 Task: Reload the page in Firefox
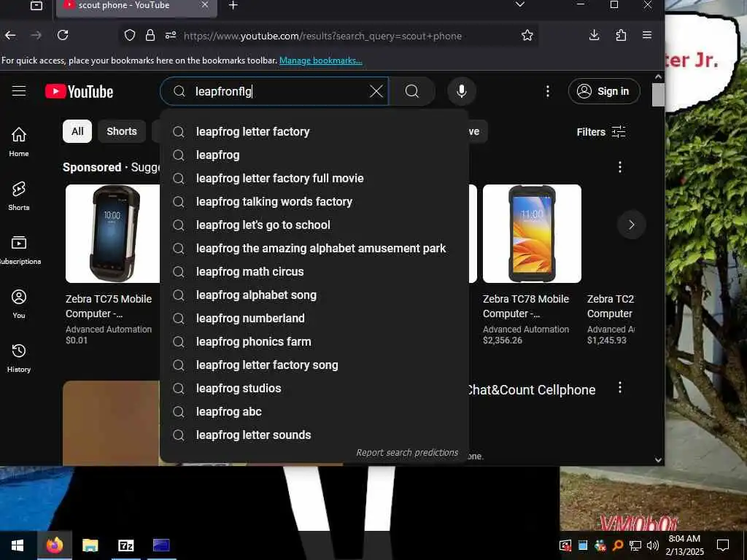tap(63, 35)
